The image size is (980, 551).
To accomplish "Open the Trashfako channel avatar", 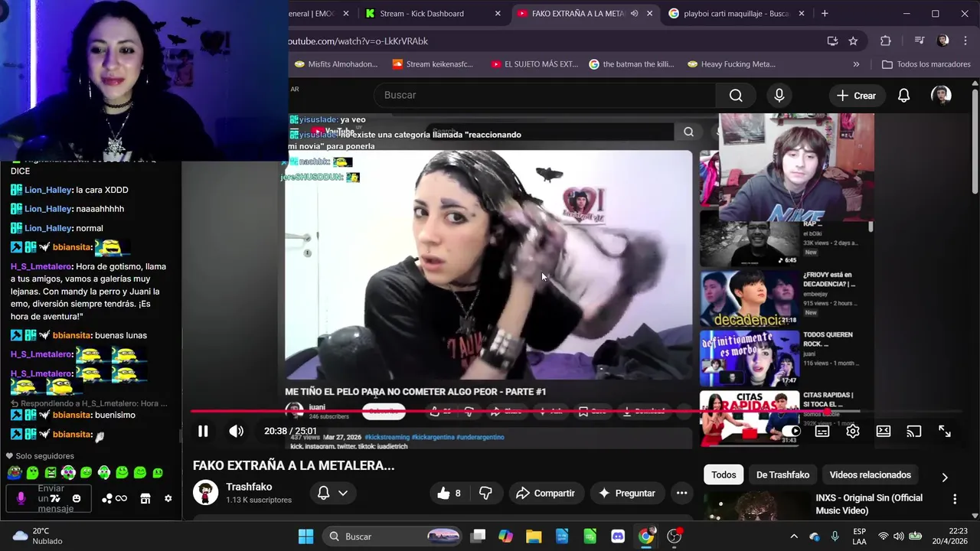I will (x=205, y=493).
